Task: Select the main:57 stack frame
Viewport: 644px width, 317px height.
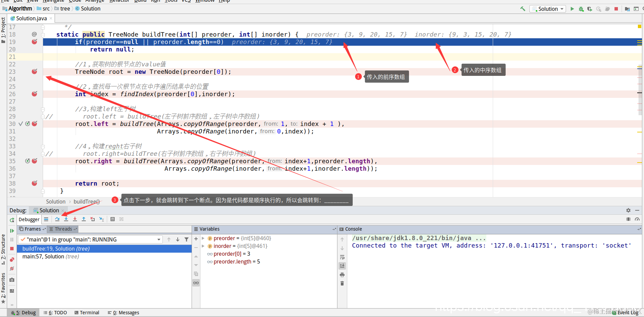Action: (104, 256)
